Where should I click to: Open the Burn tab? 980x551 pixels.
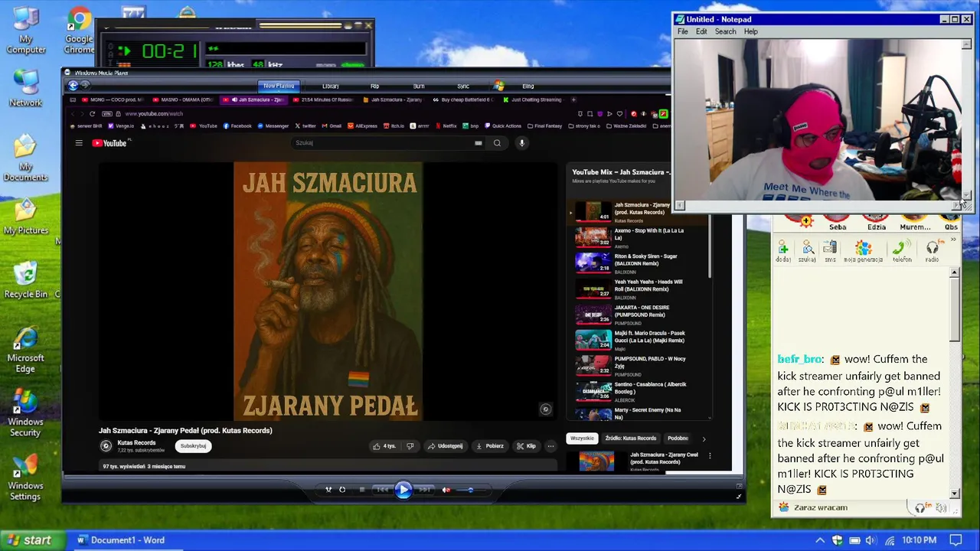419,86
